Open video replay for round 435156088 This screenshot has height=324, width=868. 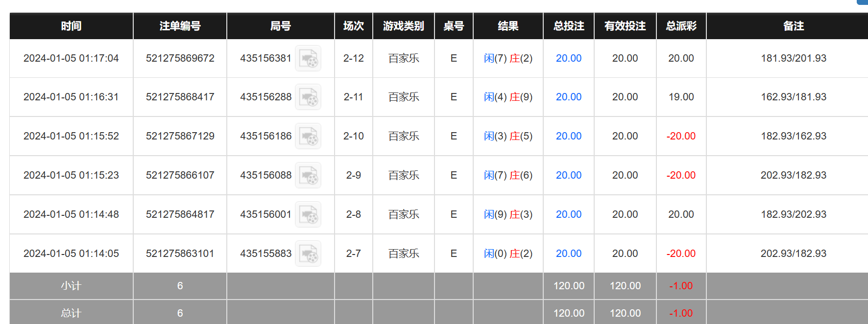pyautogui.click(x=308, y=176)
